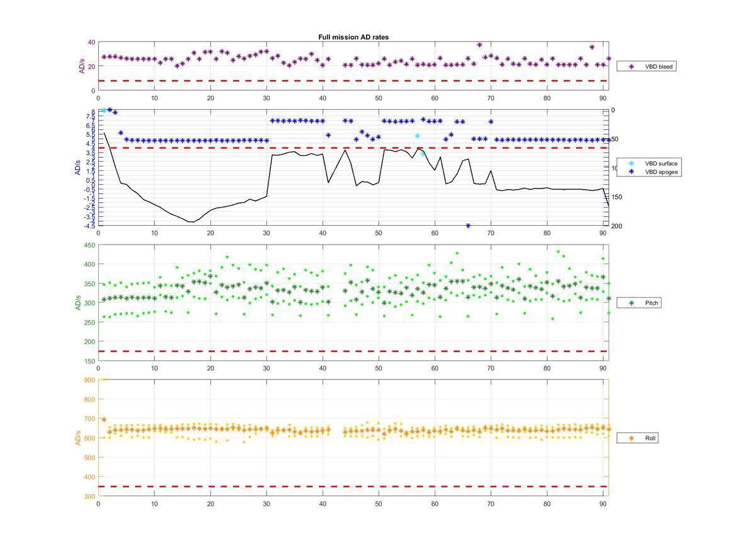This screenshot has width=756, height=558.
Task: Select the VBD apogee legend label
Action: 661,171
